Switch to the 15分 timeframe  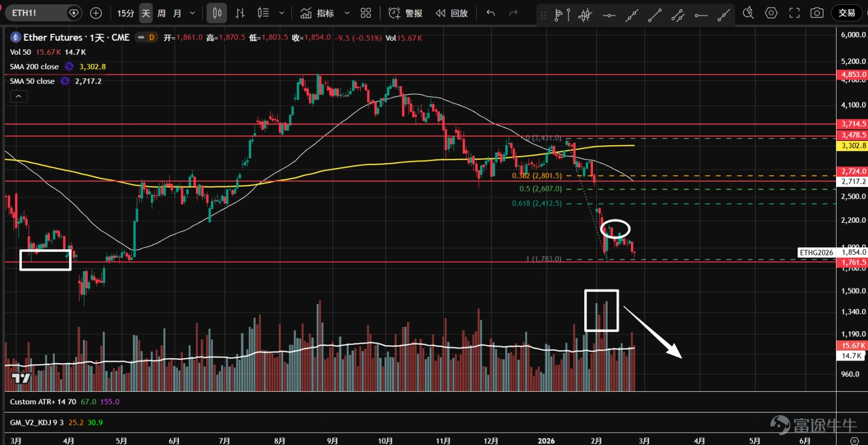pos(125,13)
